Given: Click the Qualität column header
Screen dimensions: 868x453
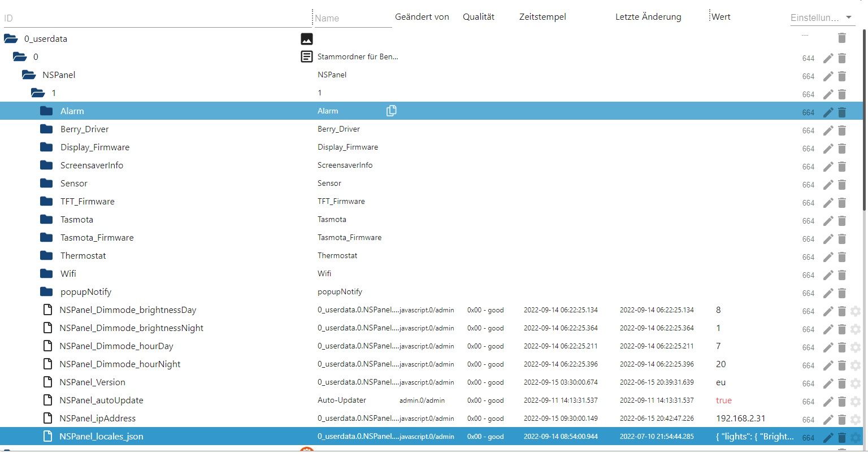Looking at the screenshot, I should pyautogui.click(x=479, y=17).
